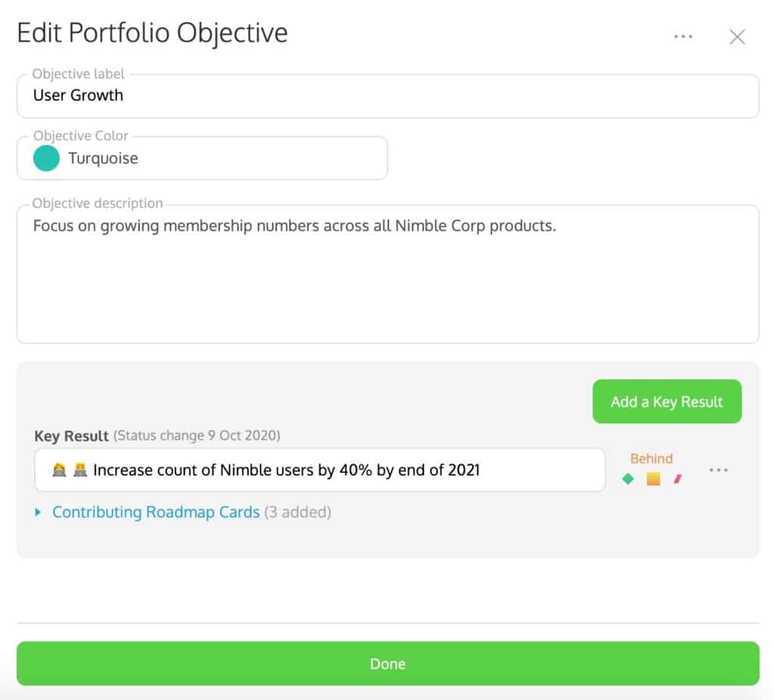Open the key result options ellipsis menu
Screen dimensions: 774x700
(718, 470)
